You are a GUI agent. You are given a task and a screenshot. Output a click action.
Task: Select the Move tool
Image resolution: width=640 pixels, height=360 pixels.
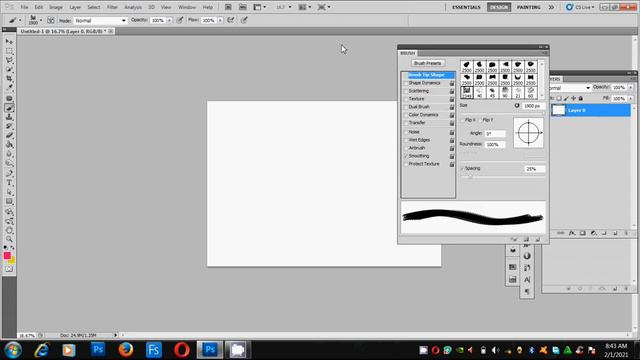click(9, 42)
